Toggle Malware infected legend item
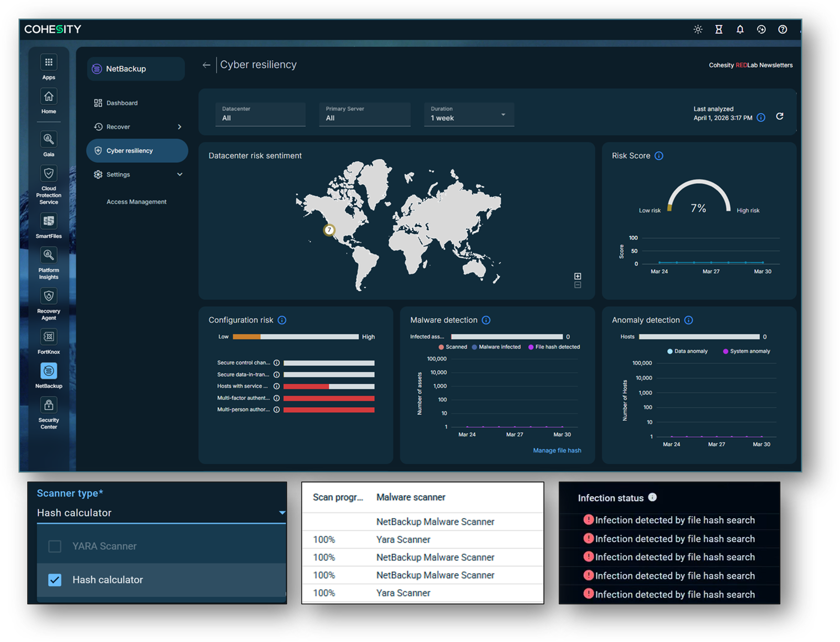 coord(496,347)
